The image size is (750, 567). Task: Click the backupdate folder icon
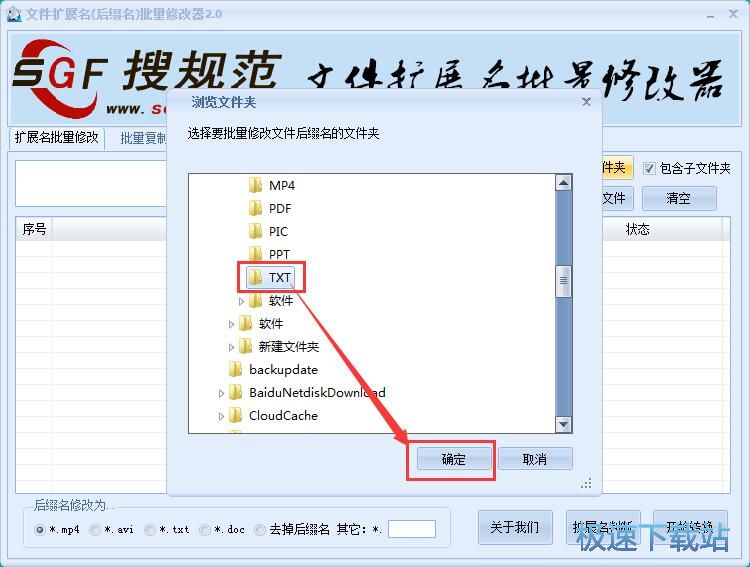click(235, 369)
